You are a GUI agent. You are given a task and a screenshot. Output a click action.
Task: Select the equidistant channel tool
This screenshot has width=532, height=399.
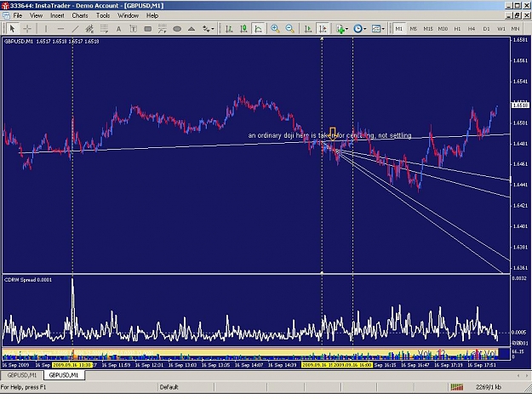[89, 29]
